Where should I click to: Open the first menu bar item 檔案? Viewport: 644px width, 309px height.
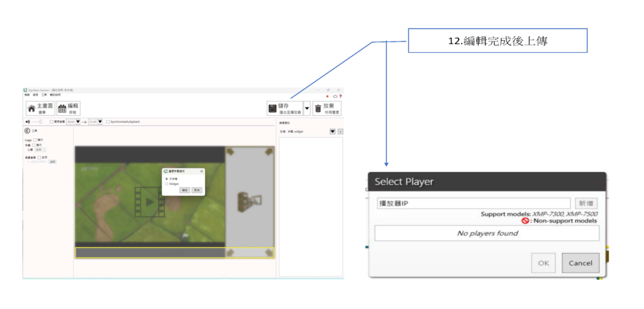(x=26, y=95)
